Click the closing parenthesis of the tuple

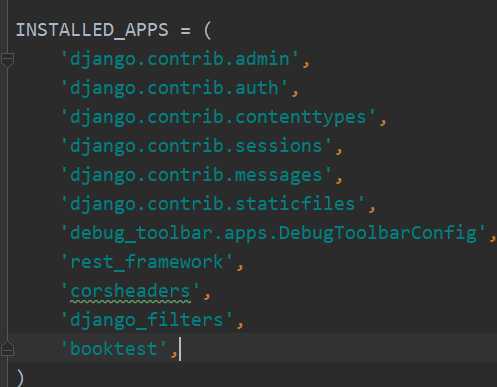tap(20, 378)
